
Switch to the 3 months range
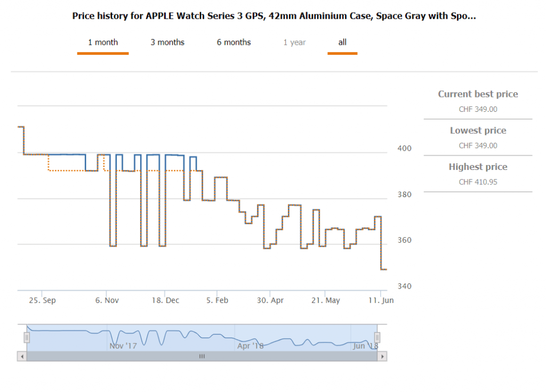[167, 43]
